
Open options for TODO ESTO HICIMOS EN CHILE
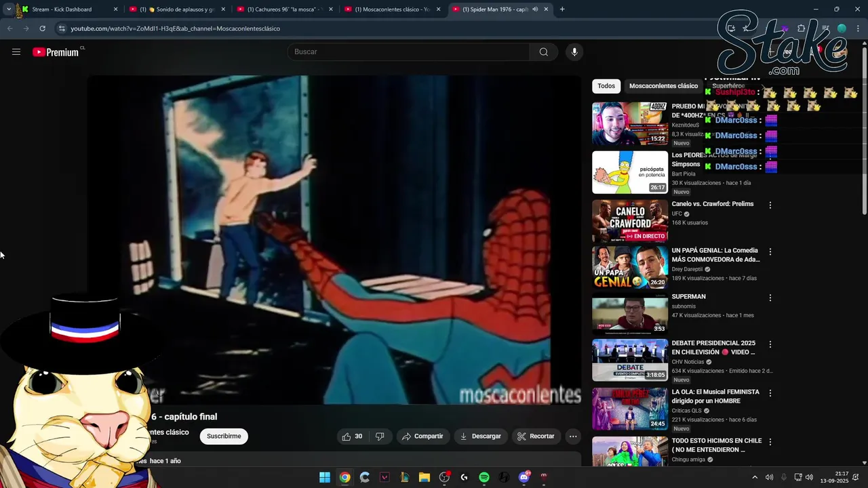coord(770,443)
